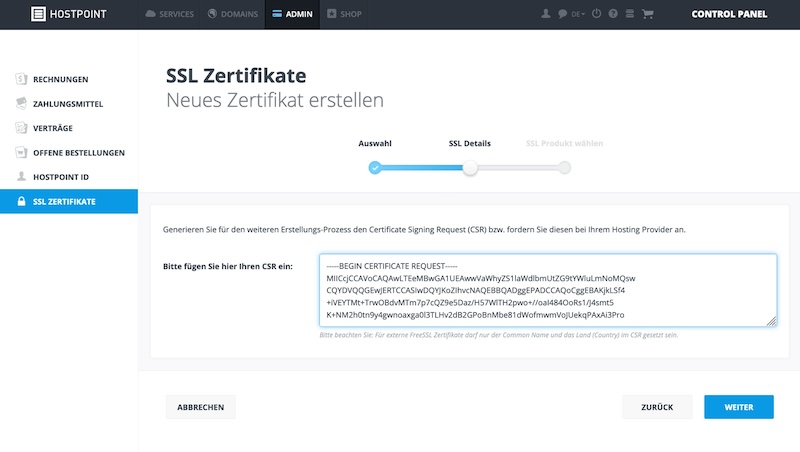Click the SSL Details step circle
Image resolution: width=800 pixels, height=452 pixels.
pos(470,167)
